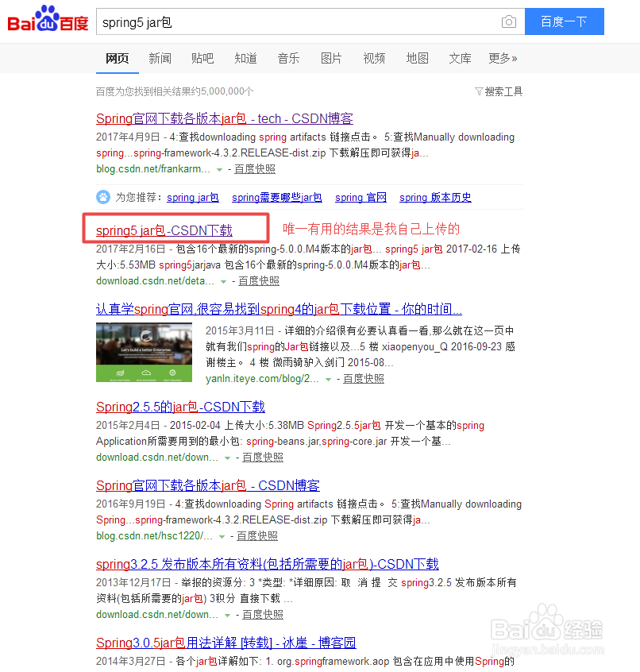Open 百度快照 for blog.csdn.net/hsc1220 result
640x672 pixels.
[257, 535]
